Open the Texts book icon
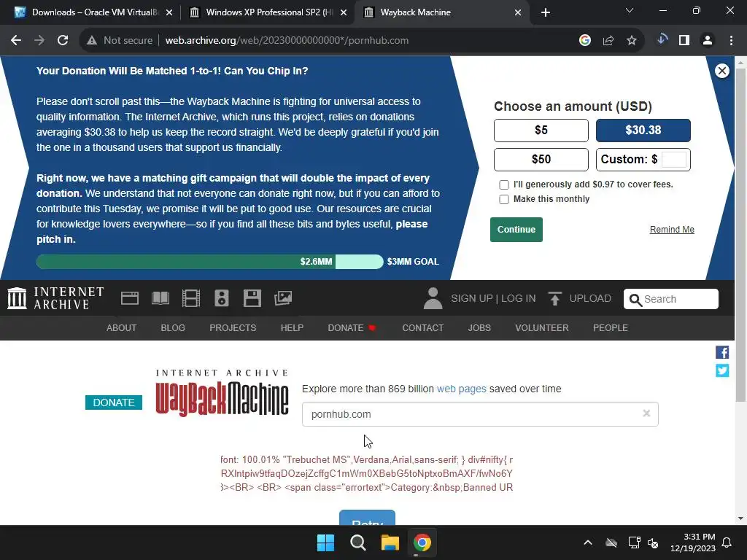The height and width of the screenshot is (560, 747). click(160, 298)
